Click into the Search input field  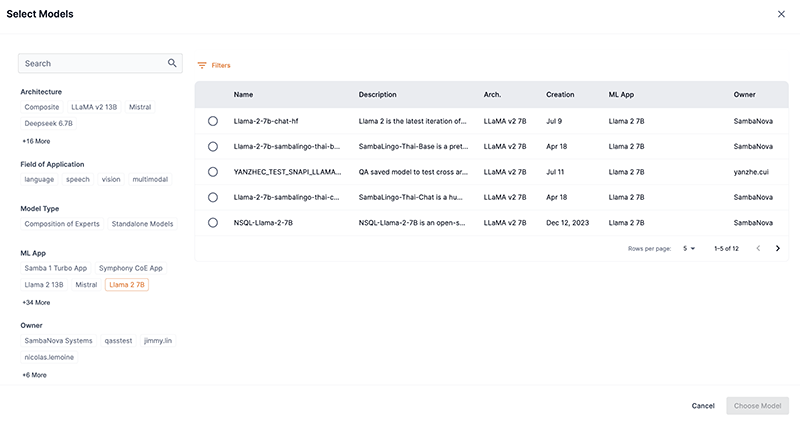(90, 63)
